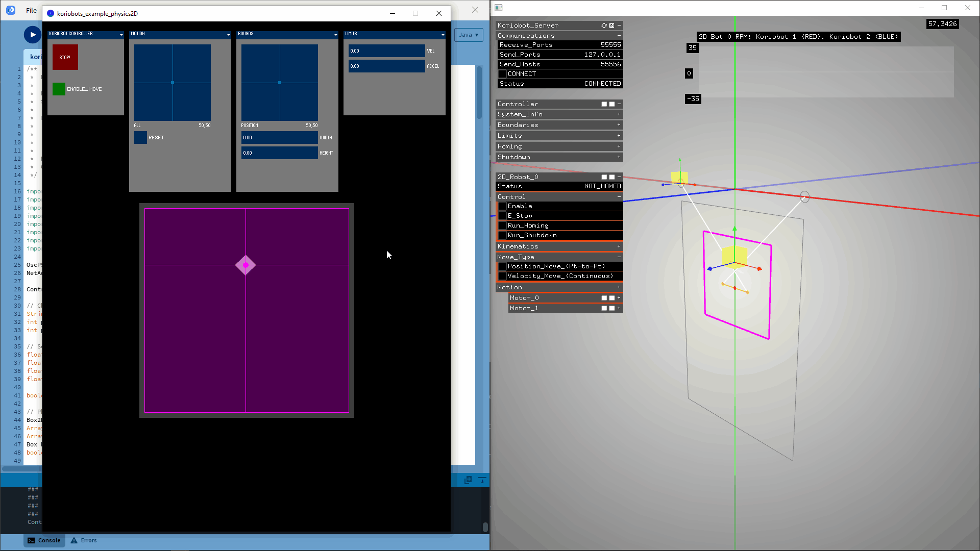
Task: Click the ACCEL number field
Action: [x=387, y=66]
